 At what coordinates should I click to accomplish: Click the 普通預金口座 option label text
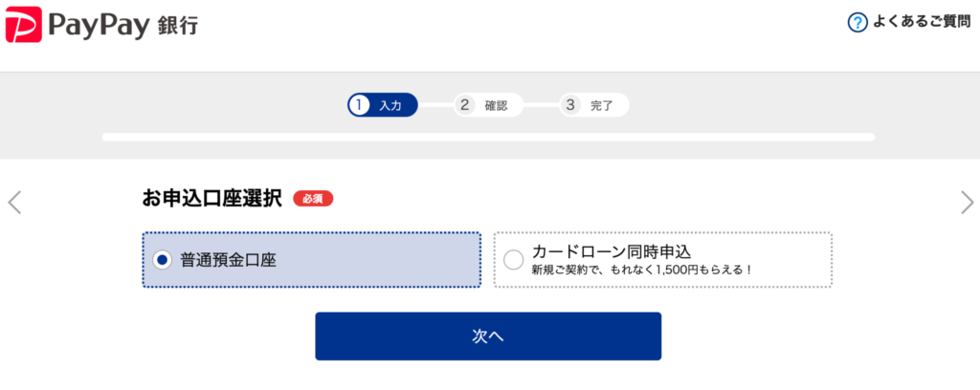(x=228, y=259)
